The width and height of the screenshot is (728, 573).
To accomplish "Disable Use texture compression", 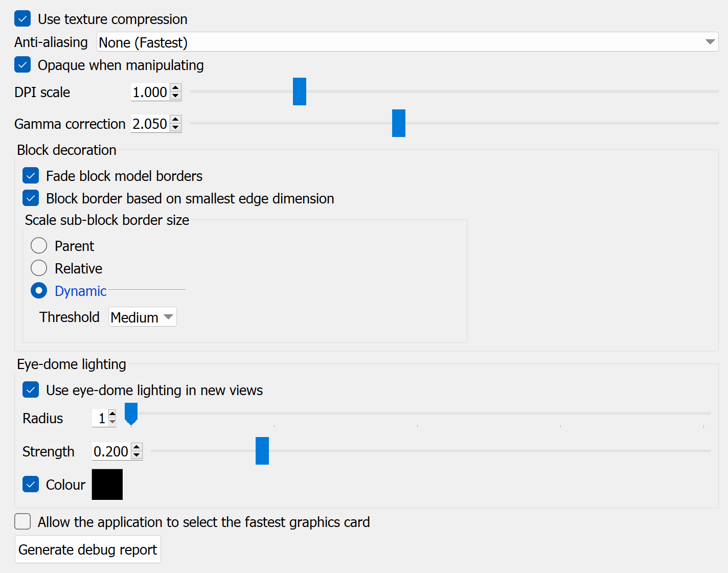I will tap(22, 19).
